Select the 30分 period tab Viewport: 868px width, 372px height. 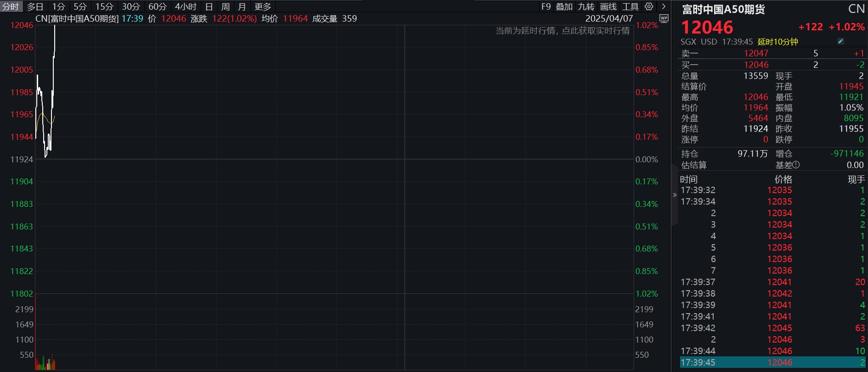point(131,6)
